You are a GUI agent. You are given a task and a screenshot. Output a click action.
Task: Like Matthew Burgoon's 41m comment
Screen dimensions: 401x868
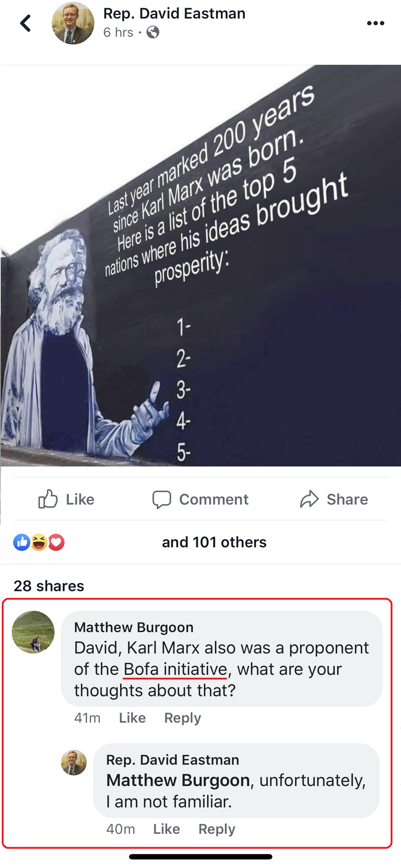[132, 718]
